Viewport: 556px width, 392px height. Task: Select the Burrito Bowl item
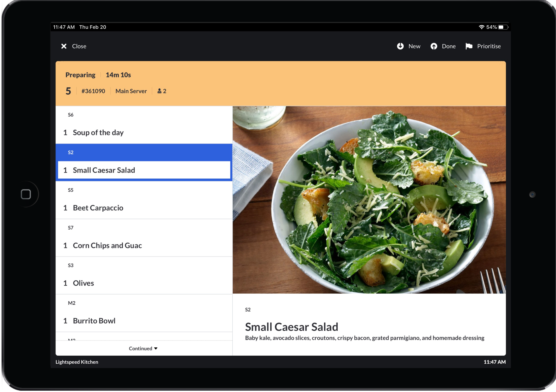[x=94, y=321]
